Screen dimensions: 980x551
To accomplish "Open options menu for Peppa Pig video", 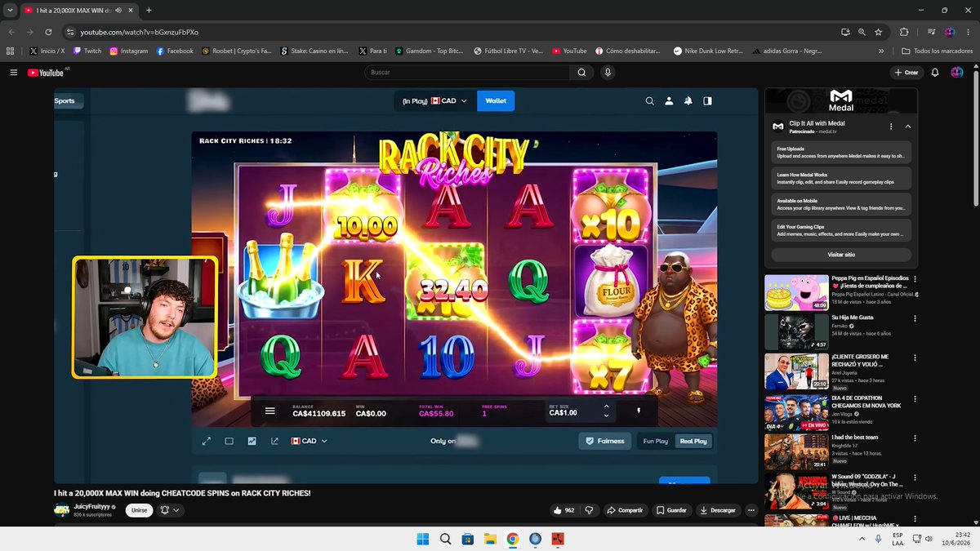I will point(915,279).
